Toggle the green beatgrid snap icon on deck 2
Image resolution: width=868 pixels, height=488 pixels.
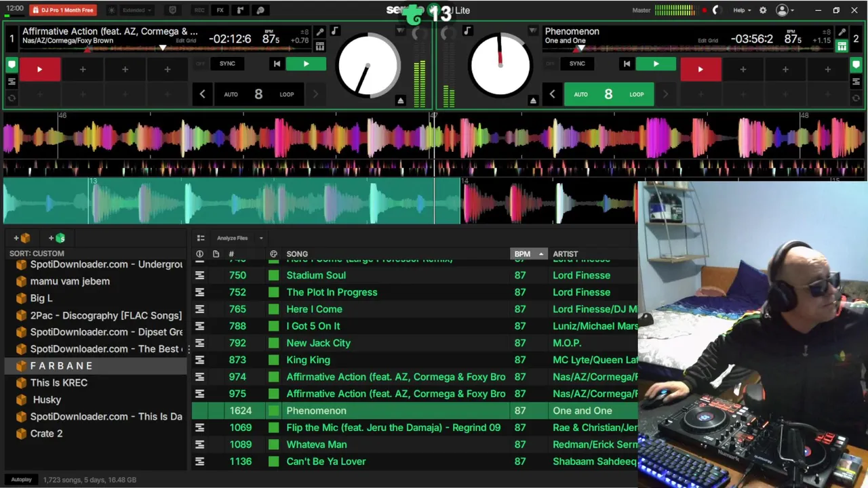pyautogui.click(x=842, y=46)
